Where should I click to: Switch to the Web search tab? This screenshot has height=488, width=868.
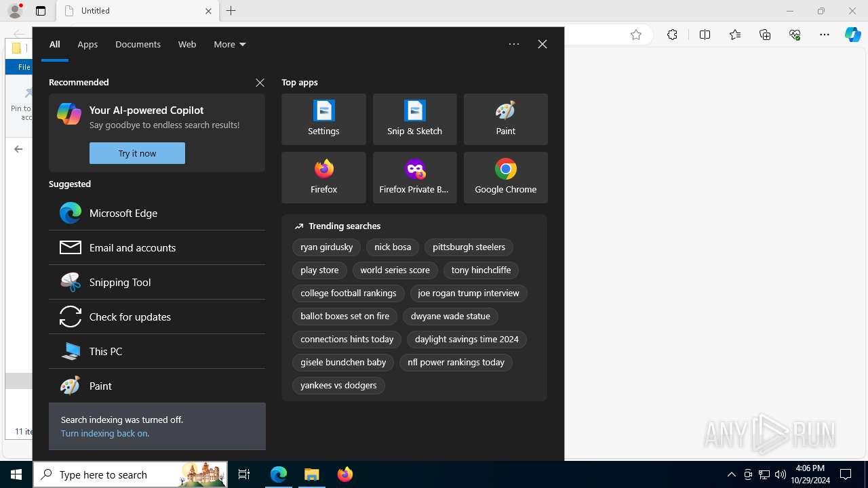[x=187, y=44]
